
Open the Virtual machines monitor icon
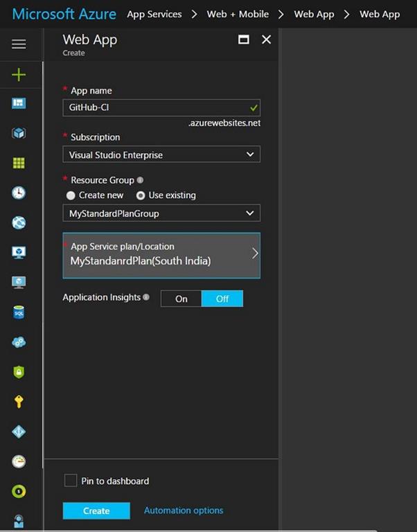19,283
